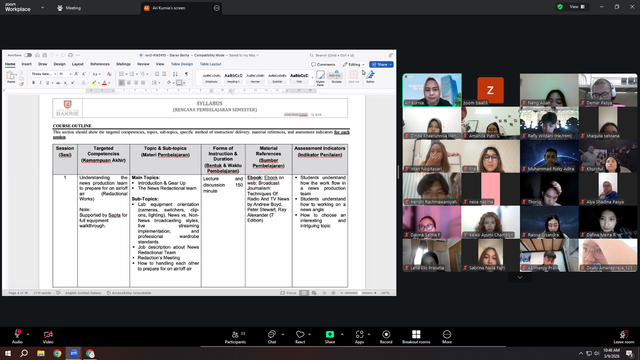640x360 pixels.
Task: Click the blue Share button in Word
Action: tap(381, 64)
